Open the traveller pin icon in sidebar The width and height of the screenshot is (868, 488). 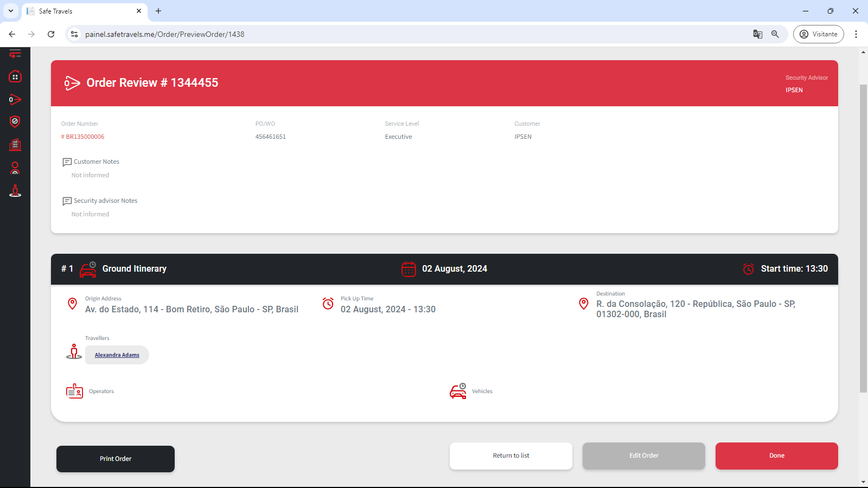coord(15,191)
